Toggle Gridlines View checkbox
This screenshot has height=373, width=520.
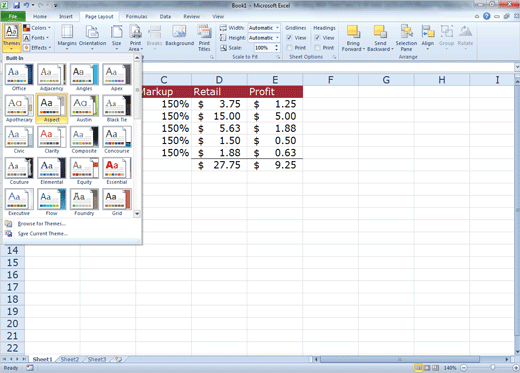pyautogui.click(x=289, y=38)
